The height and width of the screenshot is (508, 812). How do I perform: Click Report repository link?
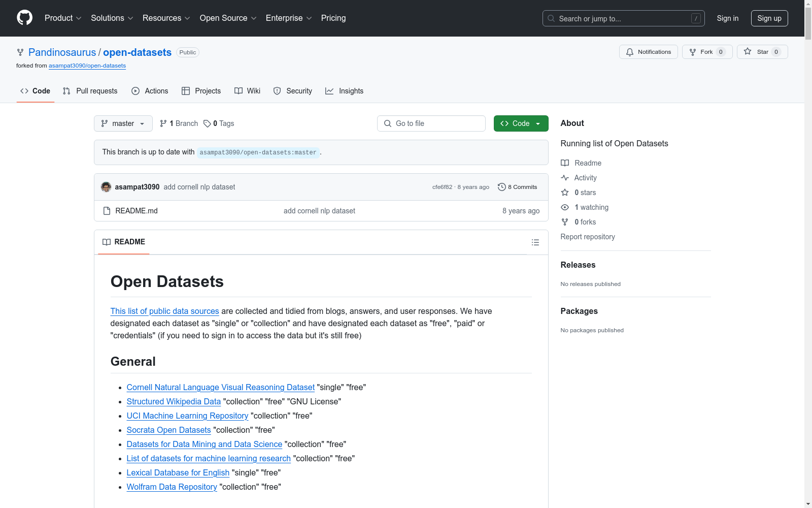(x=588, y=237)
